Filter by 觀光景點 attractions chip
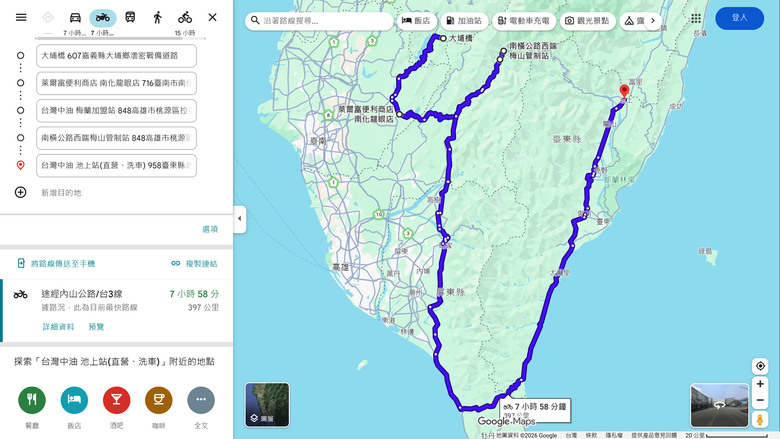Screen dimensions: 780x439 pos(587,21)
